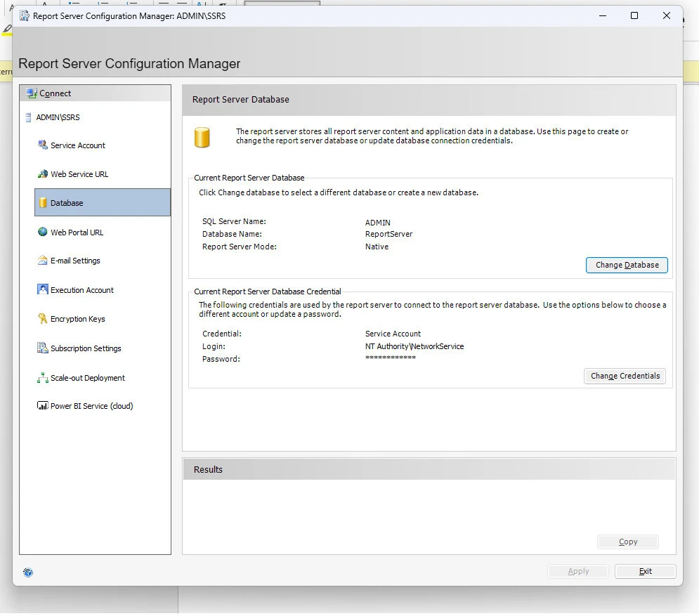
Task: Click the Connect button in sidebar
Action: (x=55, y=93)
